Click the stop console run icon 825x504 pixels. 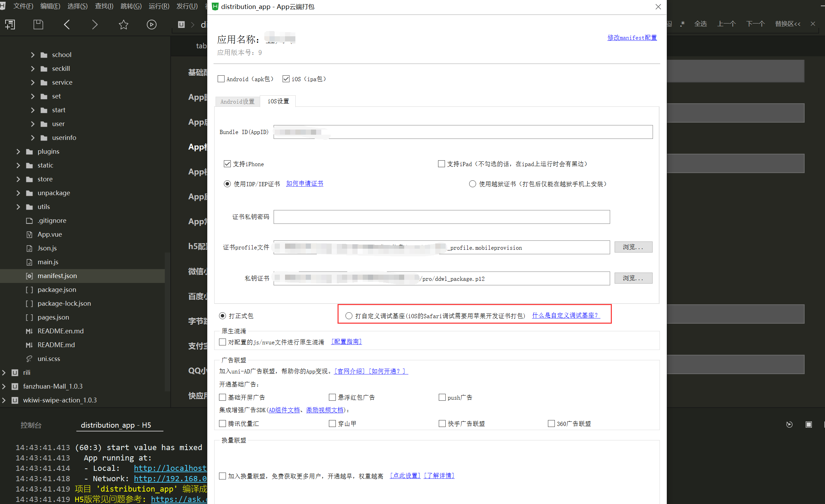pyautogui.click(x=808, y=425)
